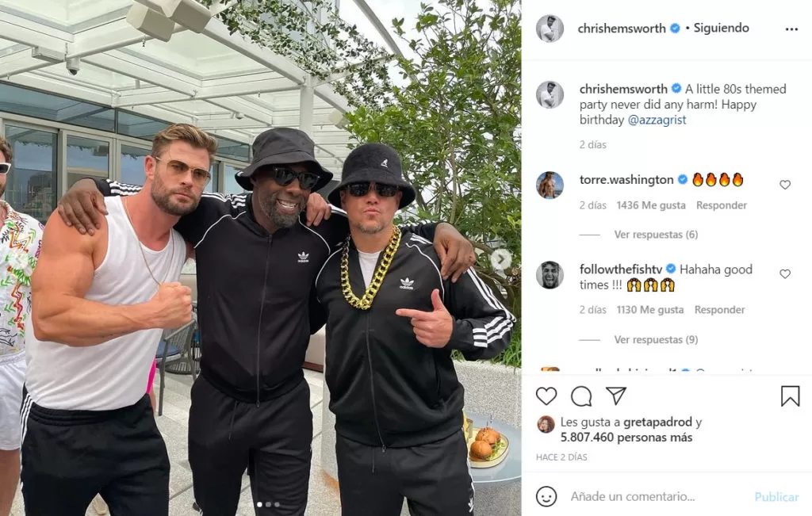
Task: Click Publicar to post comment
Action: pos(776,497)
